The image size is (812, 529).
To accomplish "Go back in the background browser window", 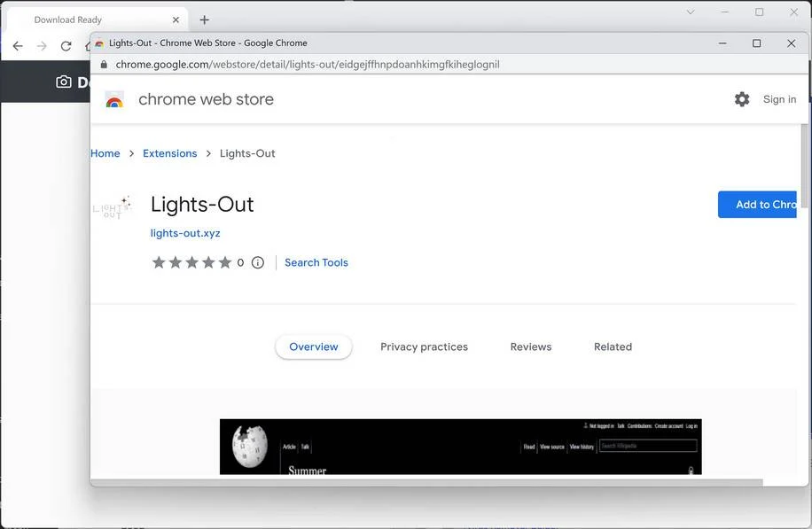I will (x=18, y=46).
